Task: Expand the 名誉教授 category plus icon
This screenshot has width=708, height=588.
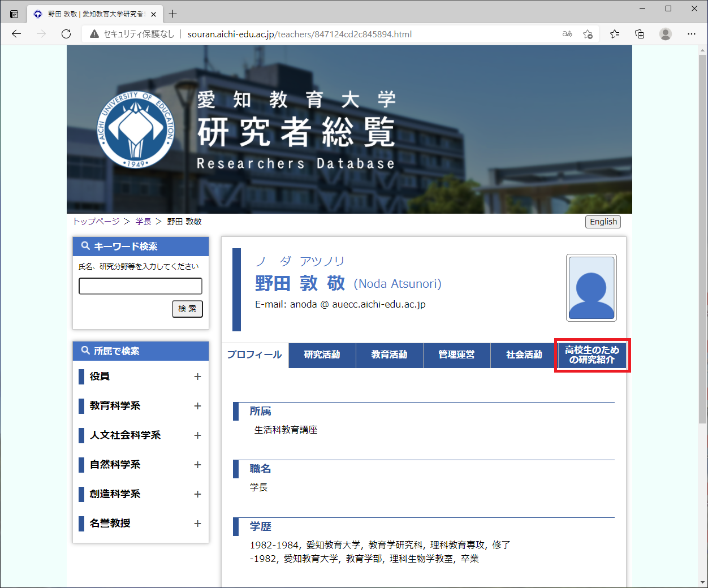Action: [x=197, y=524]
